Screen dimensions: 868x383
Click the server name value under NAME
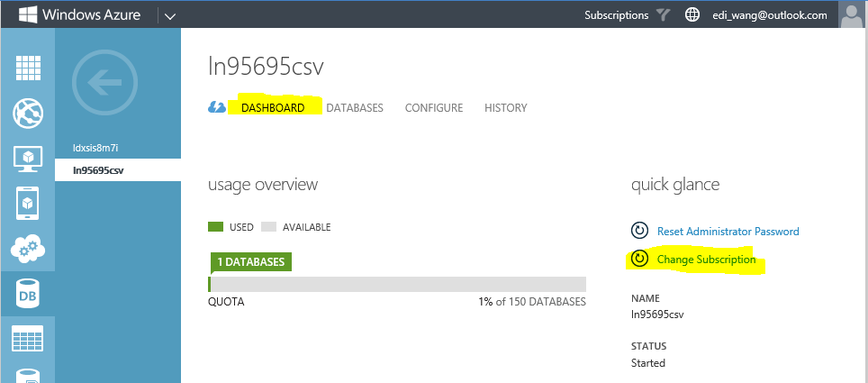(x=657, y=315)
